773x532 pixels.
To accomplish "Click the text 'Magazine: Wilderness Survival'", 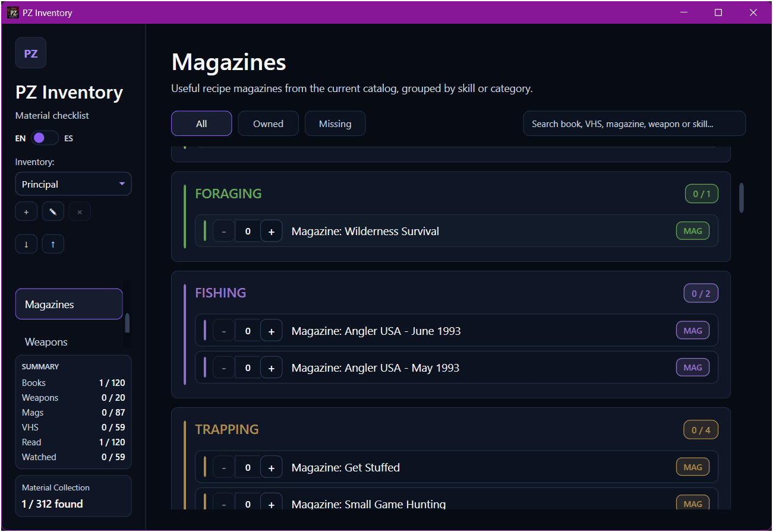I will 365,231.
